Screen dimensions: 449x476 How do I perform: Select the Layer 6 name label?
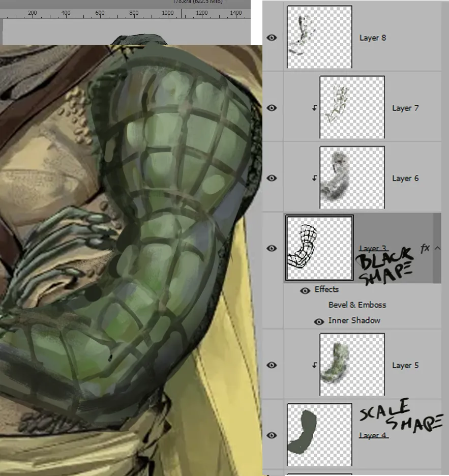405,178
